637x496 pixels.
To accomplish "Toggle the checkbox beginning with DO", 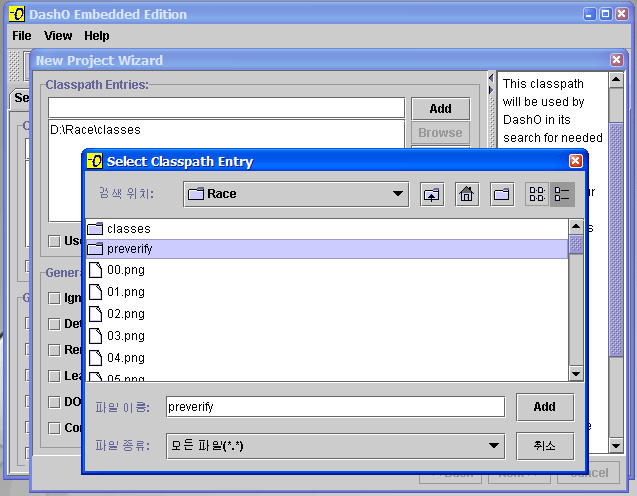I will pos(54,402).
